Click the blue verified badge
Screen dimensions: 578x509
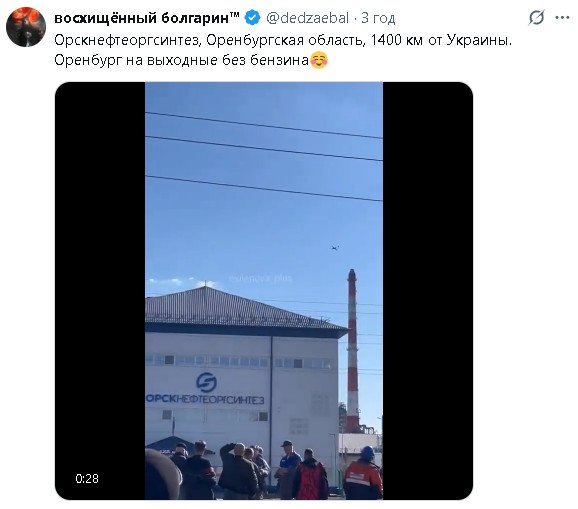(253, 18)
